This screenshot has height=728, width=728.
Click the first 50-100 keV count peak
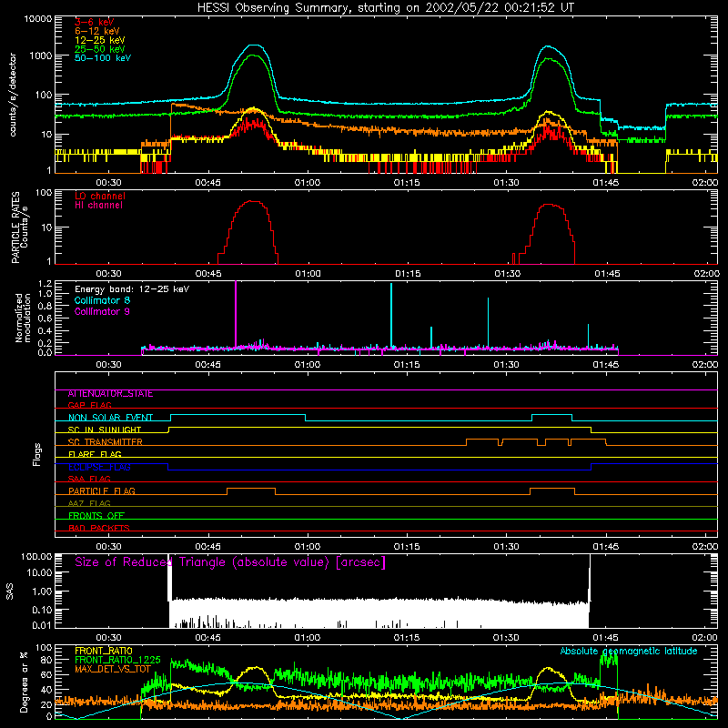253,45
